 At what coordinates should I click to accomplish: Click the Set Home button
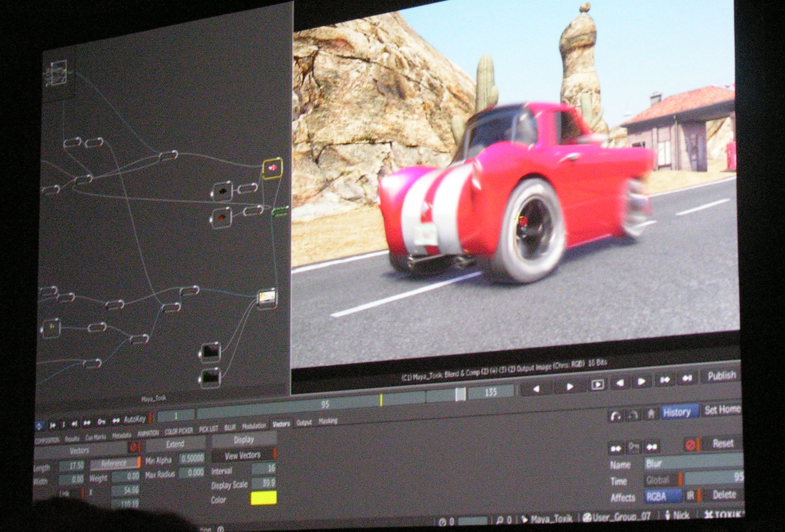723,410
